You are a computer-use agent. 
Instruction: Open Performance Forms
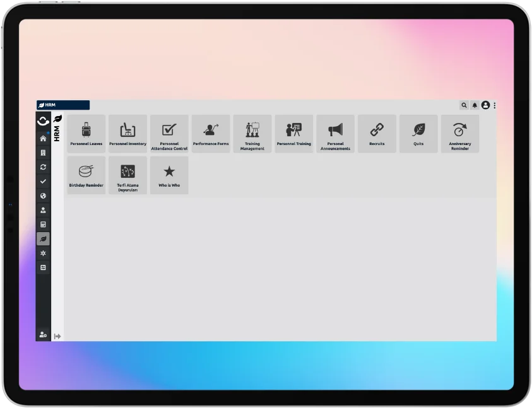[211, 133]
